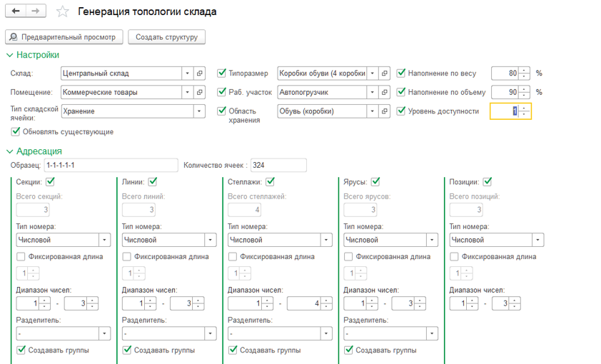Add form to favorites with star icon
Viewport: 601px width, 364px height.
pyautogui.click(x=63, y=12)
